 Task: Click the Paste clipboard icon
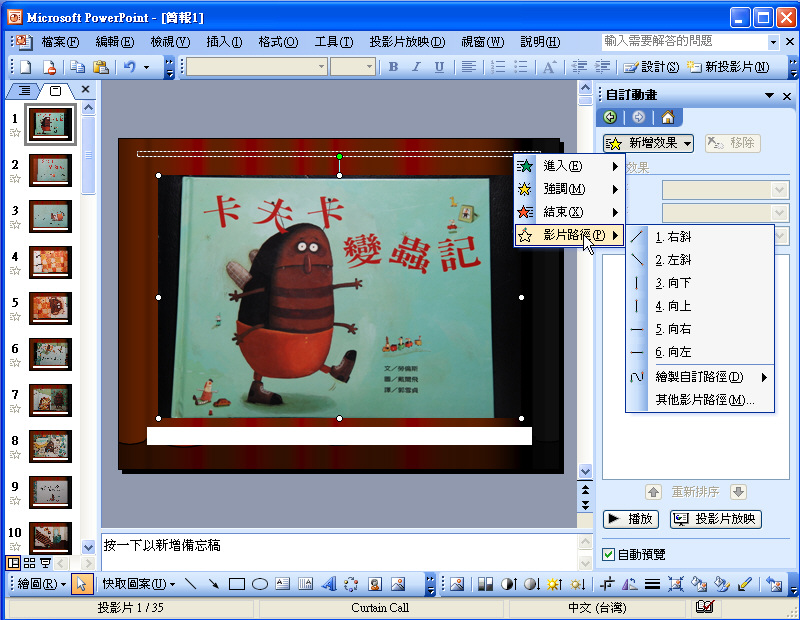tap(101, 67)
